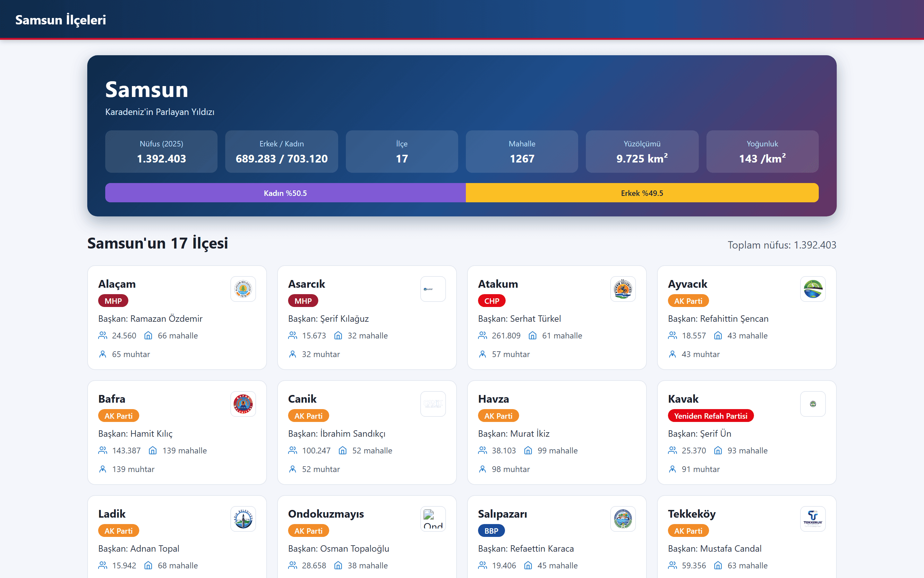The width and height of the screenshot is (924, 578).
Task: Click the Yeniden Refah Partisi badge
Action: coord(711,416)
